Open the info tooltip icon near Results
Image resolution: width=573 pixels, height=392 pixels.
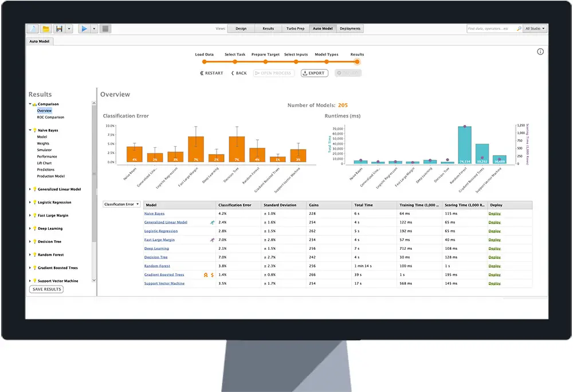(x=540, y=51)
